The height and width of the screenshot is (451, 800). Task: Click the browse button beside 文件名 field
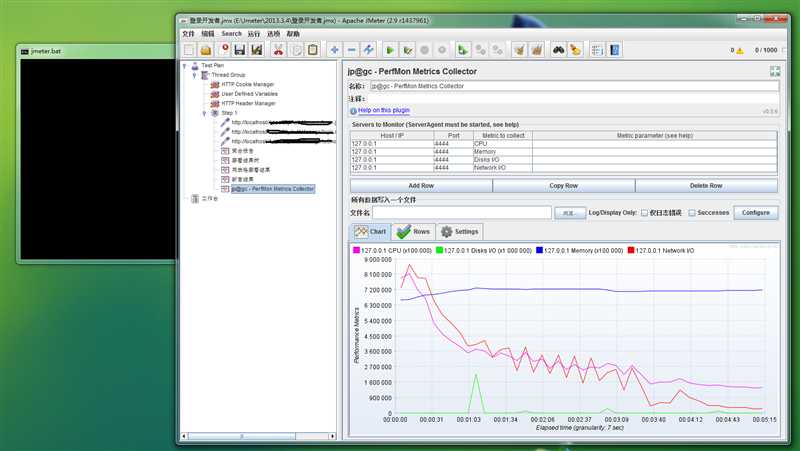point(569,213)
